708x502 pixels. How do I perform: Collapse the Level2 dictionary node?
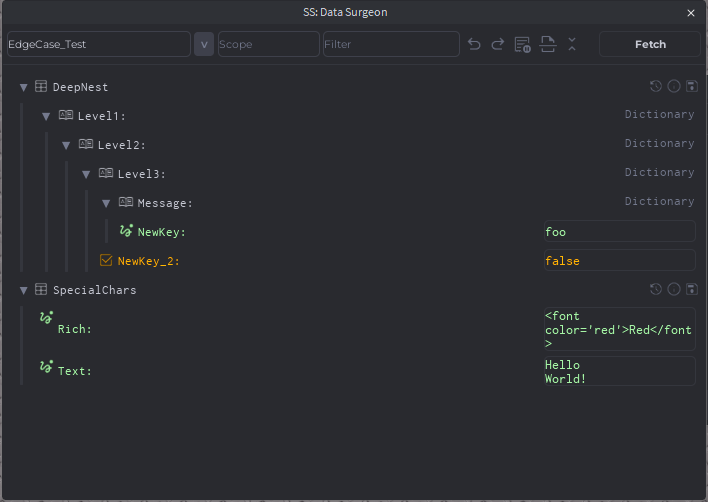pyautogui.click(x=66, y=145)
